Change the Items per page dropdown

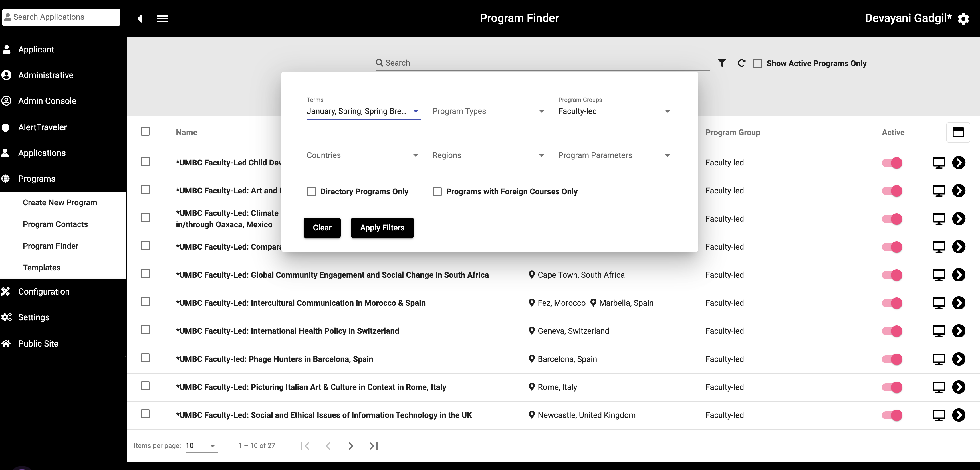point(201,446)
